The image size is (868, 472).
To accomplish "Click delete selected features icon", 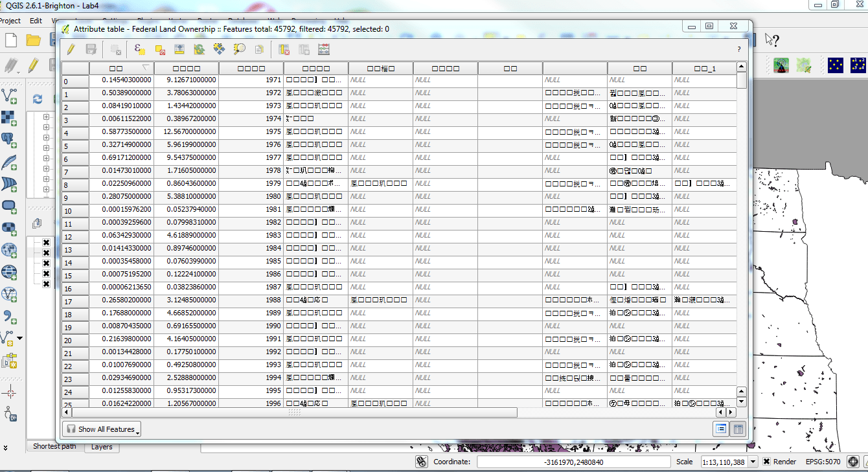I will click(116, 49).
